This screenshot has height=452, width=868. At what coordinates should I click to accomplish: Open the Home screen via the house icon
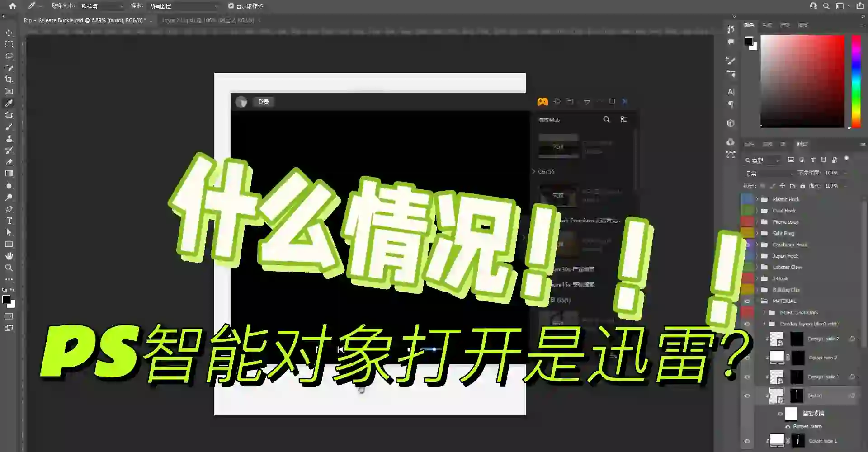click(12, 6)
